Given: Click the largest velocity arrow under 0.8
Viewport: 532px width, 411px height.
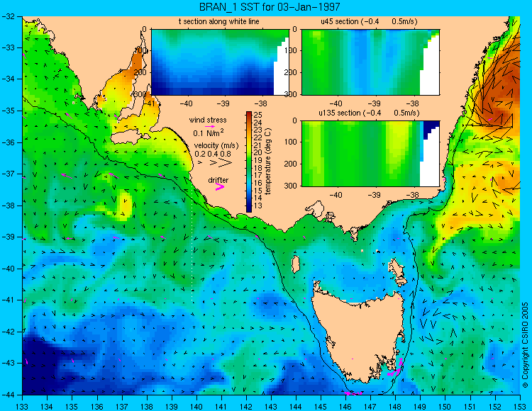Looking at the screenshot, I should [x=225, y=163].
